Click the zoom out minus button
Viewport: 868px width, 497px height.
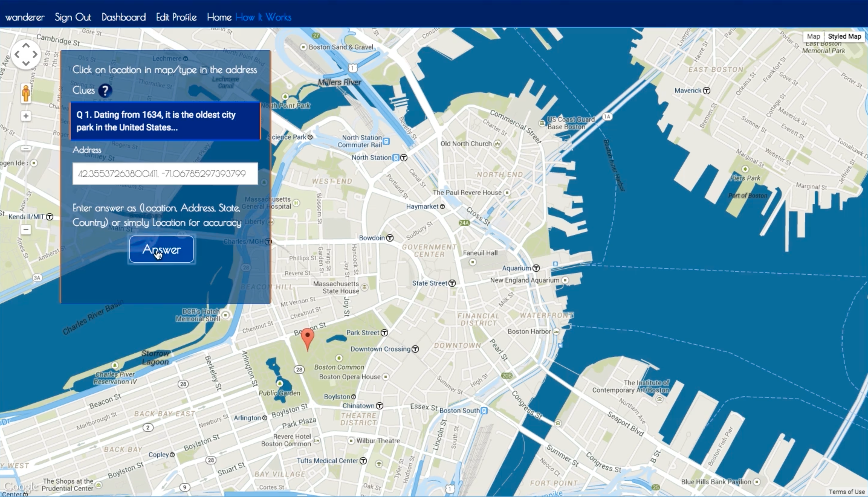tap(26, 229)
